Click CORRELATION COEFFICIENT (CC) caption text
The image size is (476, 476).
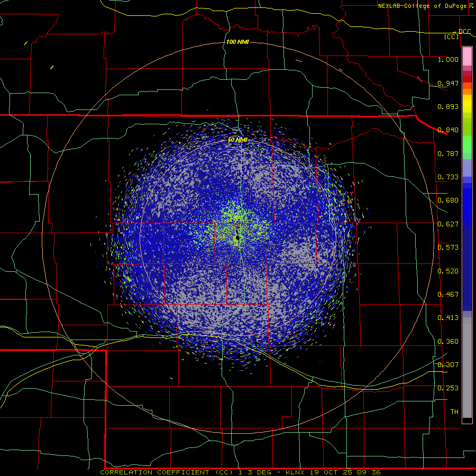click(x=167, y=472)
